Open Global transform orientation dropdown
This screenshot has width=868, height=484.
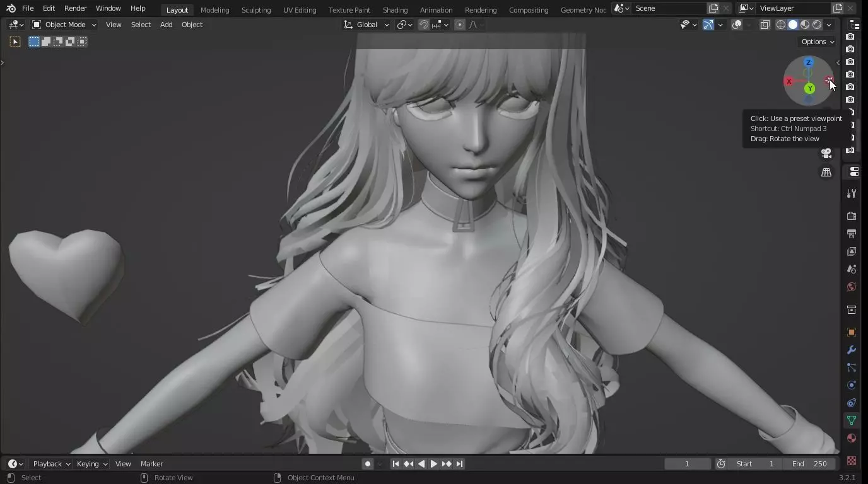(x=367, y=25)
